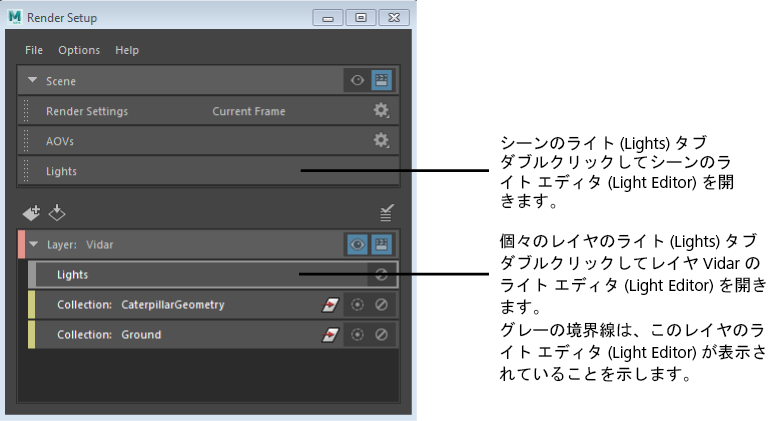The height and width of the screenshot is (421, 778).
Task: Click Maya logo in title bar
Action: tap(15, 17)
